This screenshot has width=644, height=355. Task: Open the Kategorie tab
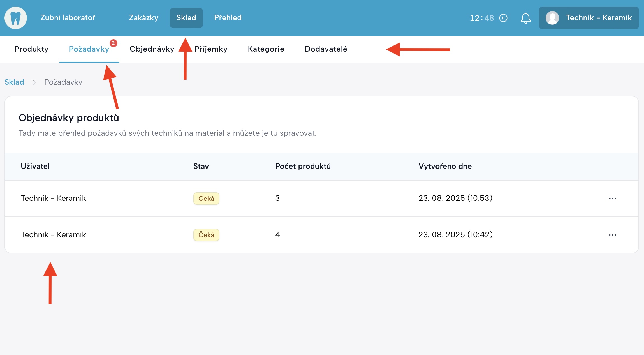coord(266,49)
